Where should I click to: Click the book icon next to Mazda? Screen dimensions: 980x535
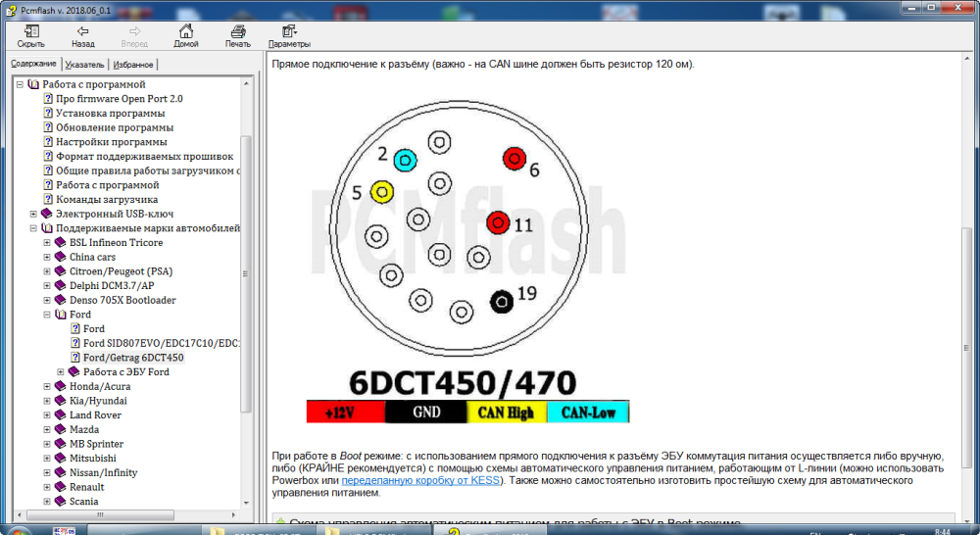61,429
